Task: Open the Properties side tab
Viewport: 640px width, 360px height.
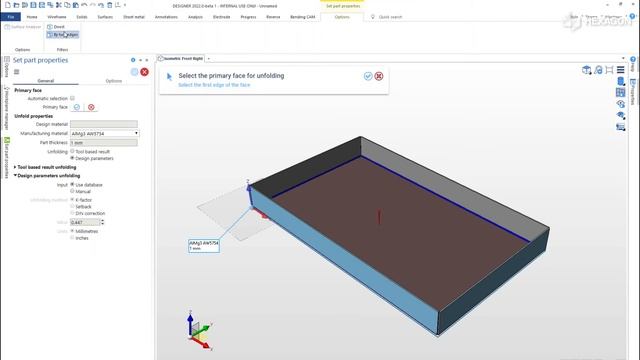Action: [x=633, y=92]
